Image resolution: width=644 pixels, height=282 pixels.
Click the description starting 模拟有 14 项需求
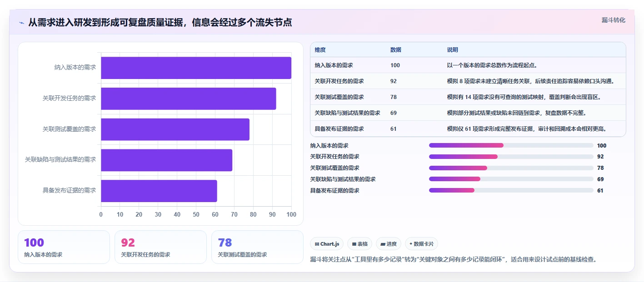(x=524, y=97)
